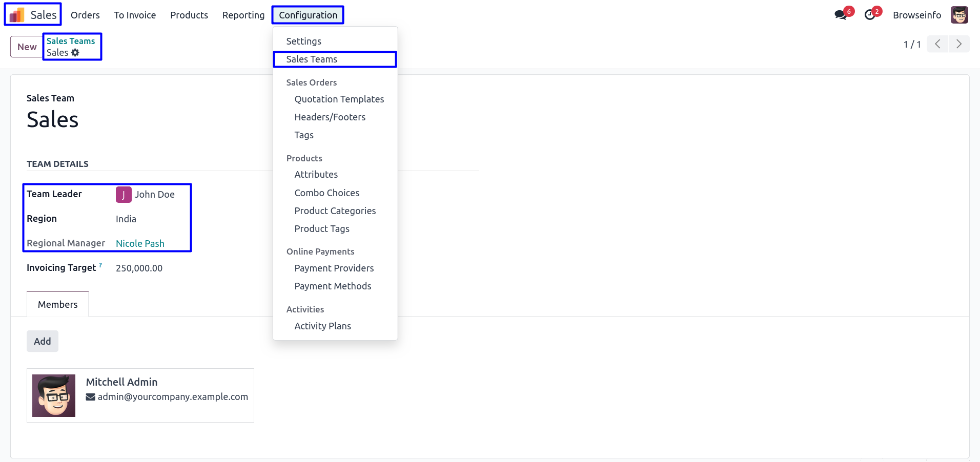This screenshot has height=462, width=980.
Task: Select Settings from the Configuration dropdown
Action: click(x=335, y=41)
